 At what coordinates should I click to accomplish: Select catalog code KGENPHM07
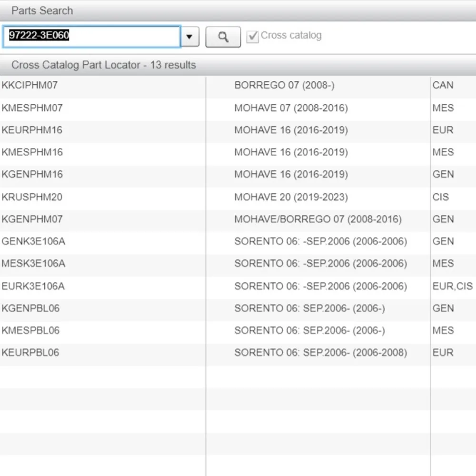[32, 219]
